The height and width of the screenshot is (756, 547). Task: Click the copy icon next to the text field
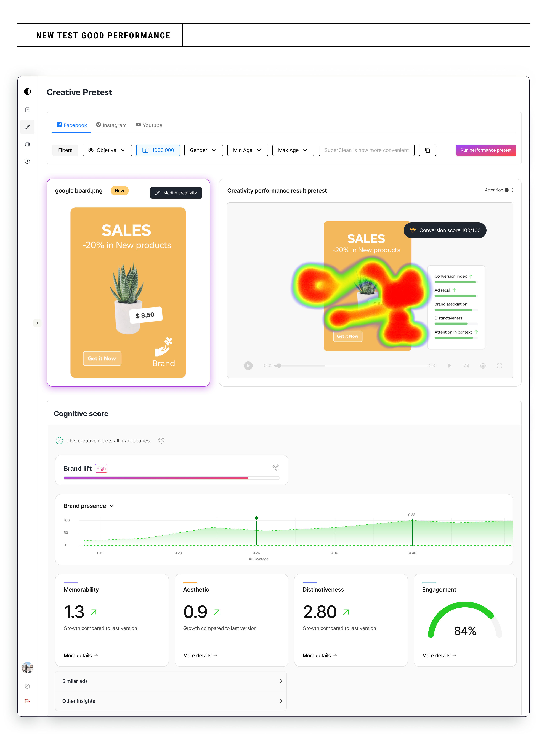tap(427, 150)
